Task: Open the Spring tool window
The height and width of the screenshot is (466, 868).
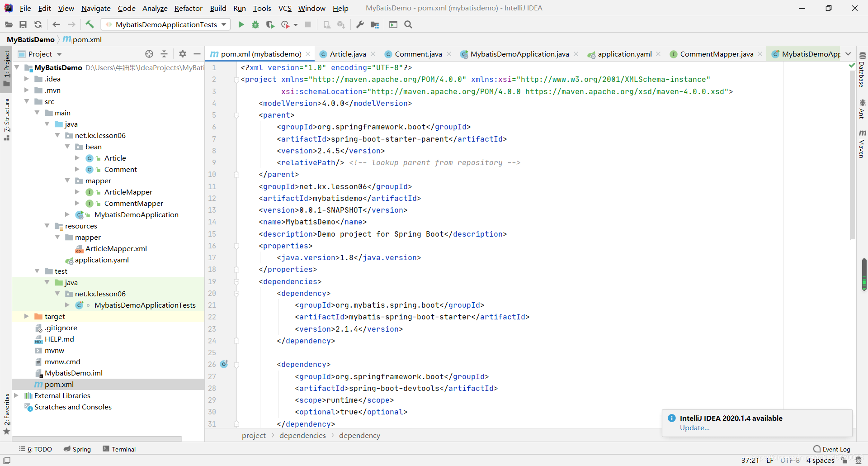Action: pyautogui.click(x=77, y=449)
